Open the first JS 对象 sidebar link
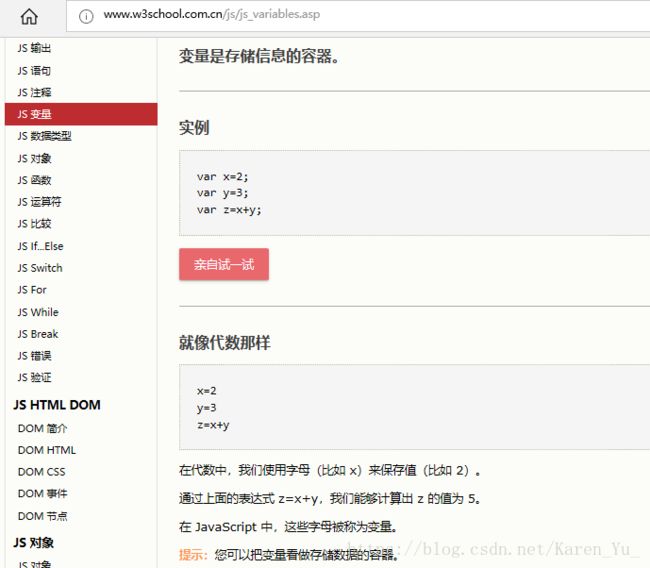 (34, 158)
